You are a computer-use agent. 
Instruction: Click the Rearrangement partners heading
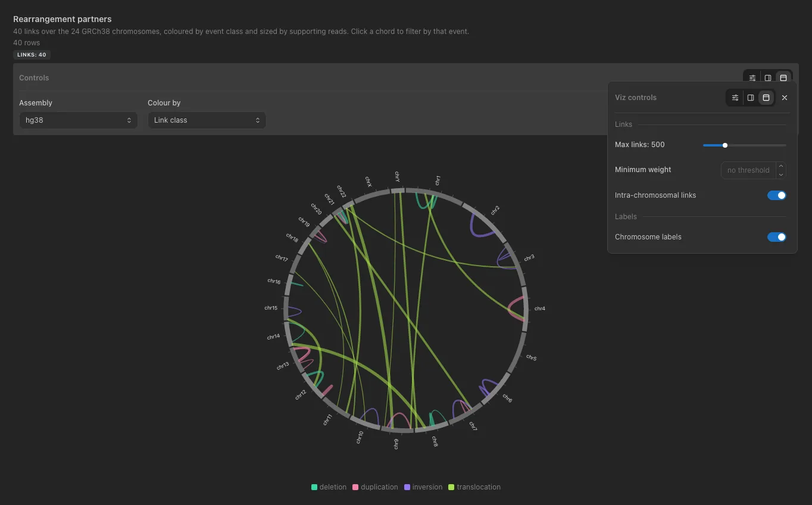point(63,19)
